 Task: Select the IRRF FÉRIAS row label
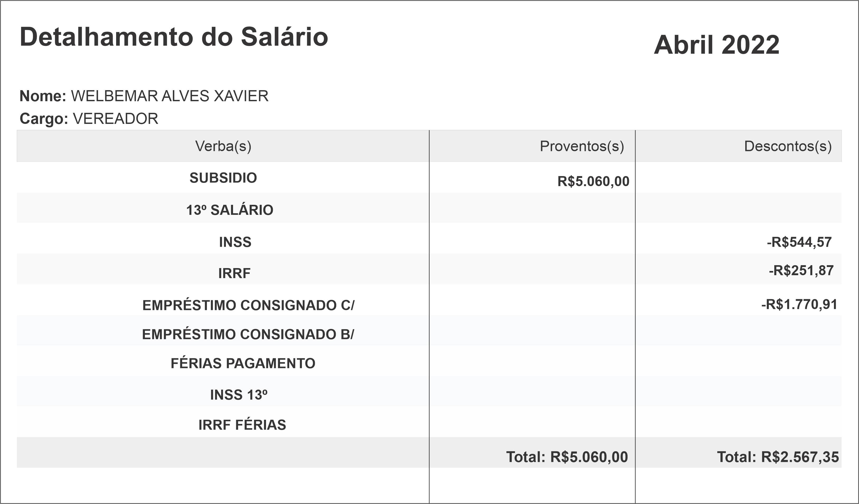242,425
